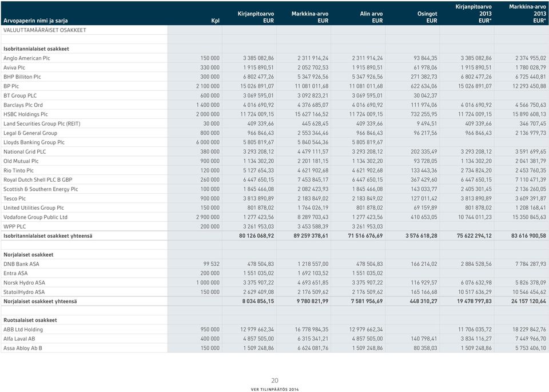Click the 'Alin arvo EUR' column header

371,17
